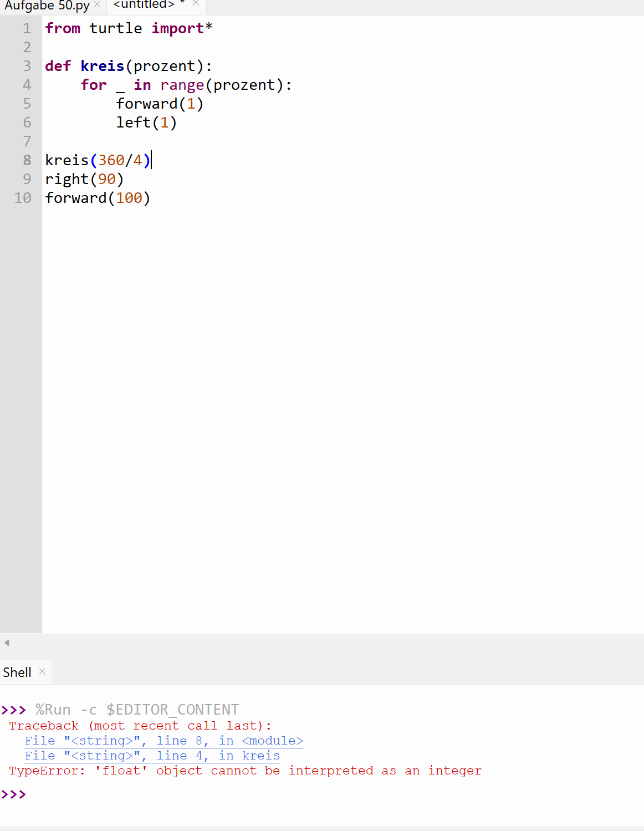Click forward(100) on line 10
644x831 pixels.
click(97, 197)
